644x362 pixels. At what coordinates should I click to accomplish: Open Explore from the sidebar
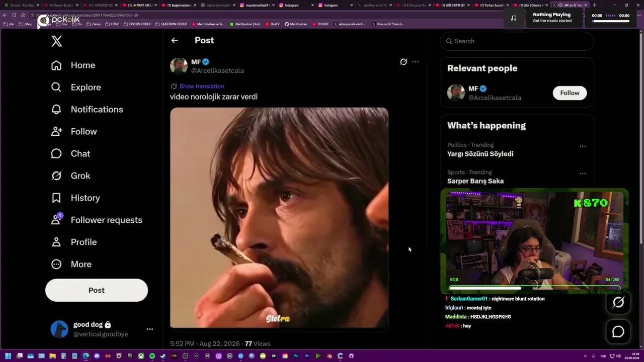[x=76, y=87]
